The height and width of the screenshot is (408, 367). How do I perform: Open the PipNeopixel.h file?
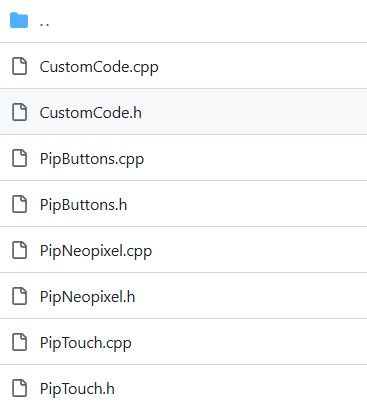pos(88,297)
